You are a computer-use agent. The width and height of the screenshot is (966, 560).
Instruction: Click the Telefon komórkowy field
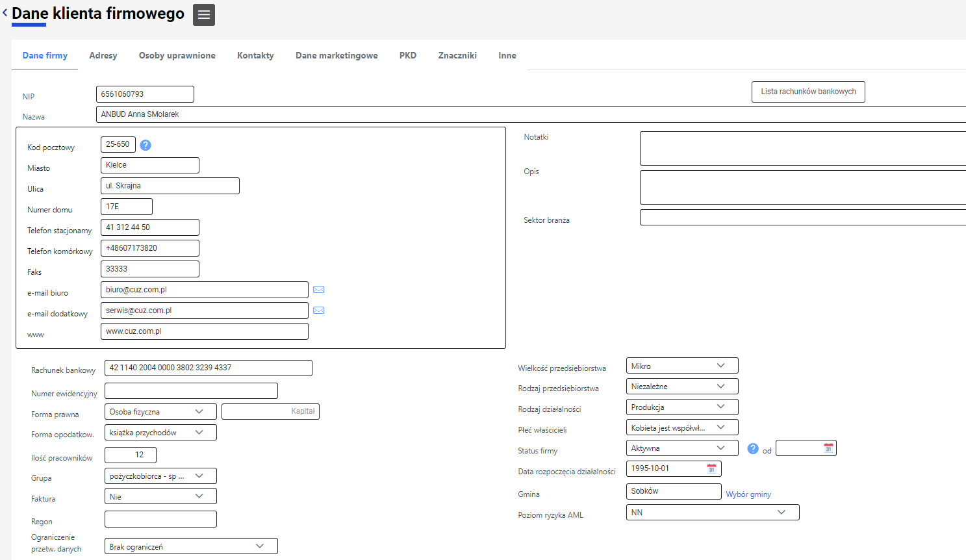pyautogui.click(x=150, y=248)
